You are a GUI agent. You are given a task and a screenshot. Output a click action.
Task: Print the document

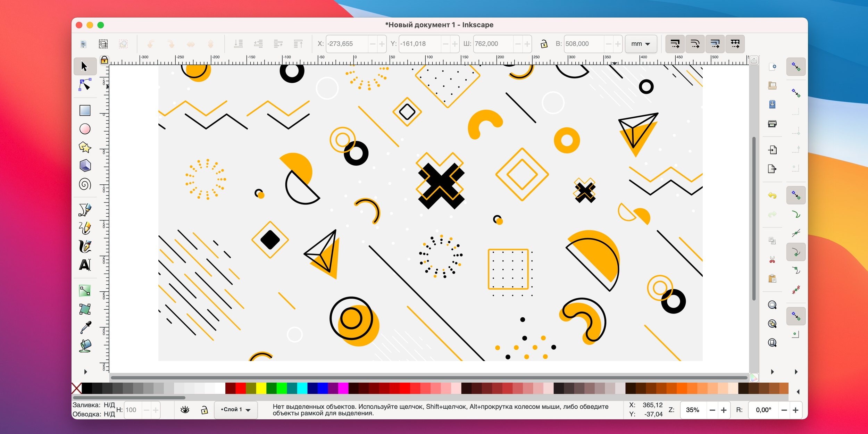tap(772, 124)
